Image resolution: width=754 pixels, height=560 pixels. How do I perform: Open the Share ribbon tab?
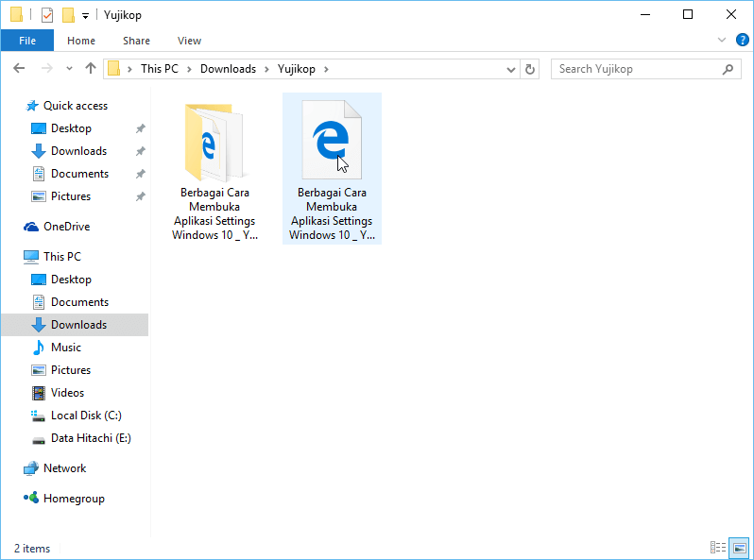tap(136, 41)
